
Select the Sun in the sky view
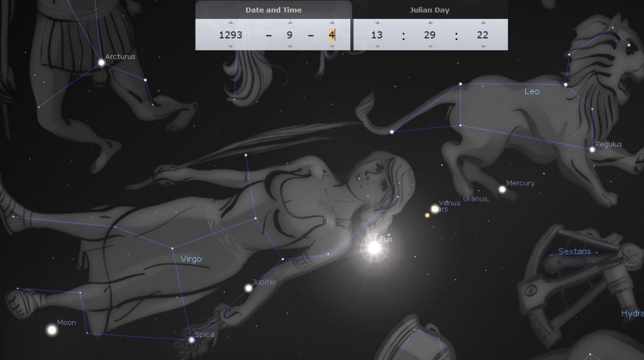pos(374,247)
